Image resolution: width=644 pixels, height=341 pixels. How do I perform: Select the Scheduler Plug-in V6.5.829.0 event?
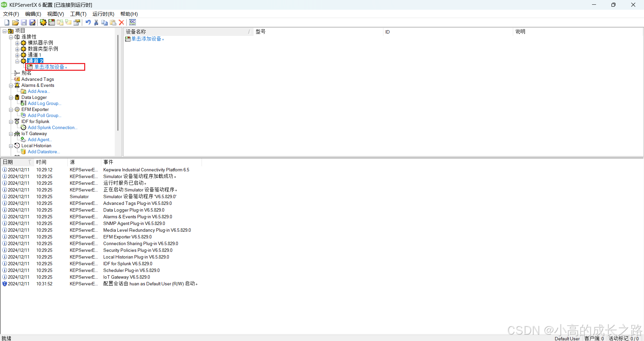pos(101,270)
